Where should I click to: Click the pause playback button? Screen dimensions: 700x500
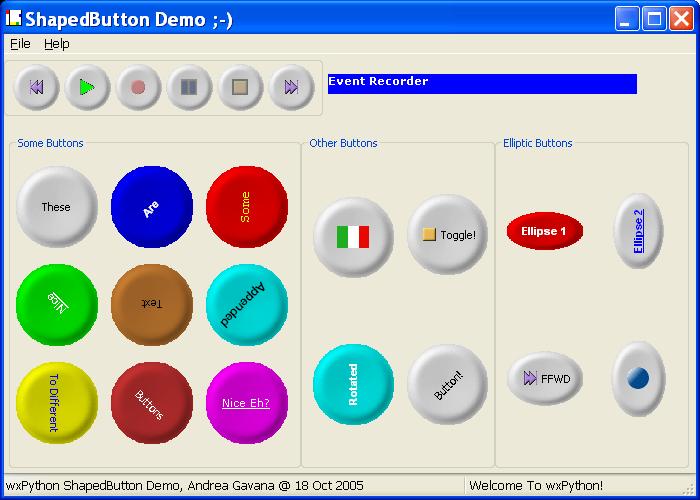(x=189, y=88)
